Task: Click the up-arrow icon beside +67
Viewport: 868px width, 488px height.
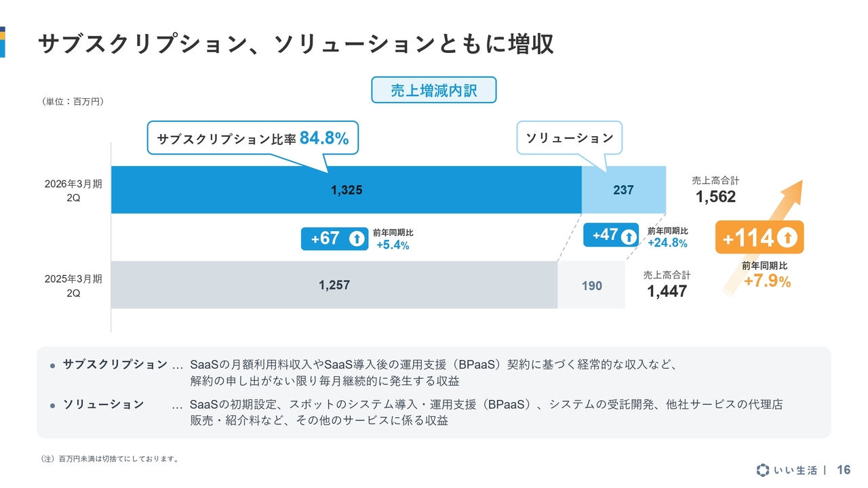Action: (x=357, y=239)
